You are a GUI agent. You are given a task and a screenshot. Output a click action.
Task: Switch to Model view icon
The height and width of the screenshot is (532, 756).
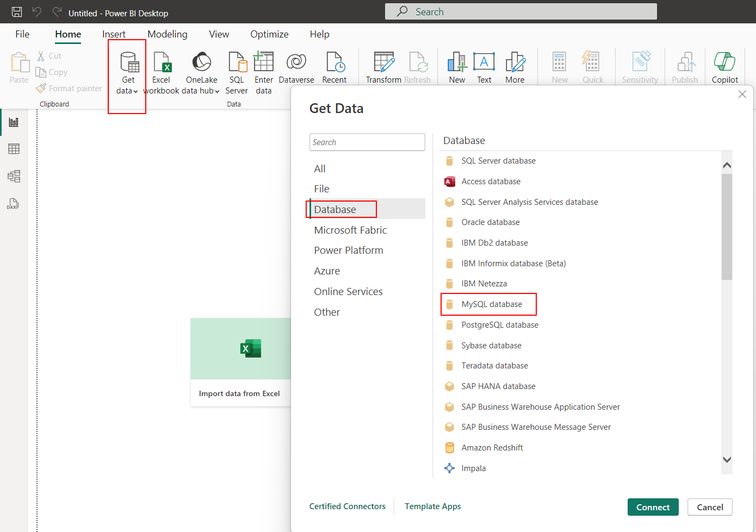click(14, 176)
